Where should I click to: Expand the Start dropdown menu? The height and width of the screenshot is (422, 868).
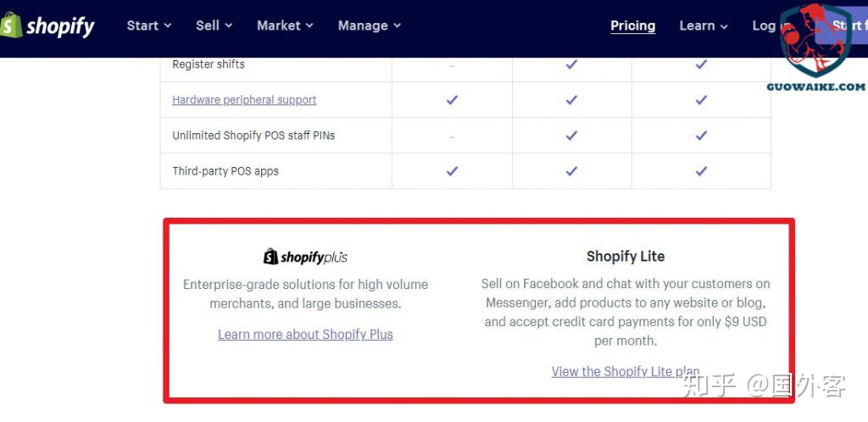pos(149,25)
